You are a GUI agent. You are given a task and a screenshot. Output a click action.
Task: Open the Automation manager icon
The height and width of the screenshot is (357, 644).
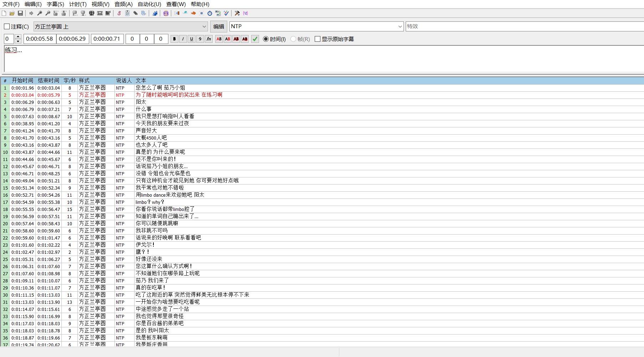pyautogui.click(x=155, y=13)
